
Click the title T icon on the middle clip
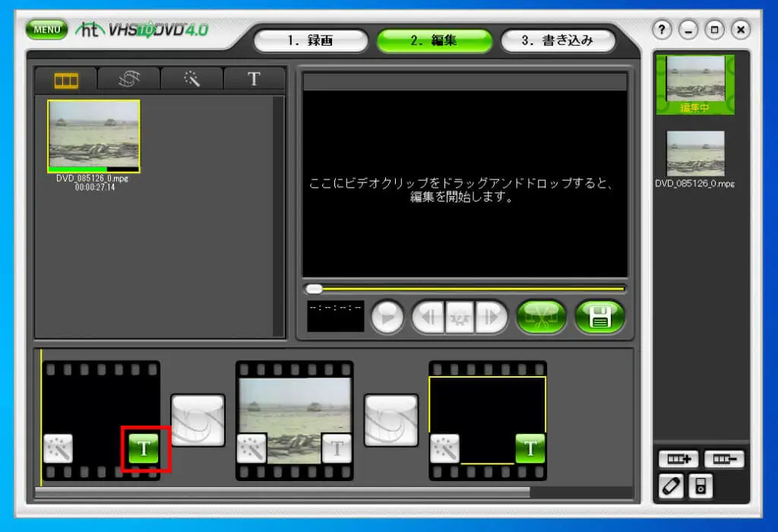click(x=337, y=448)
